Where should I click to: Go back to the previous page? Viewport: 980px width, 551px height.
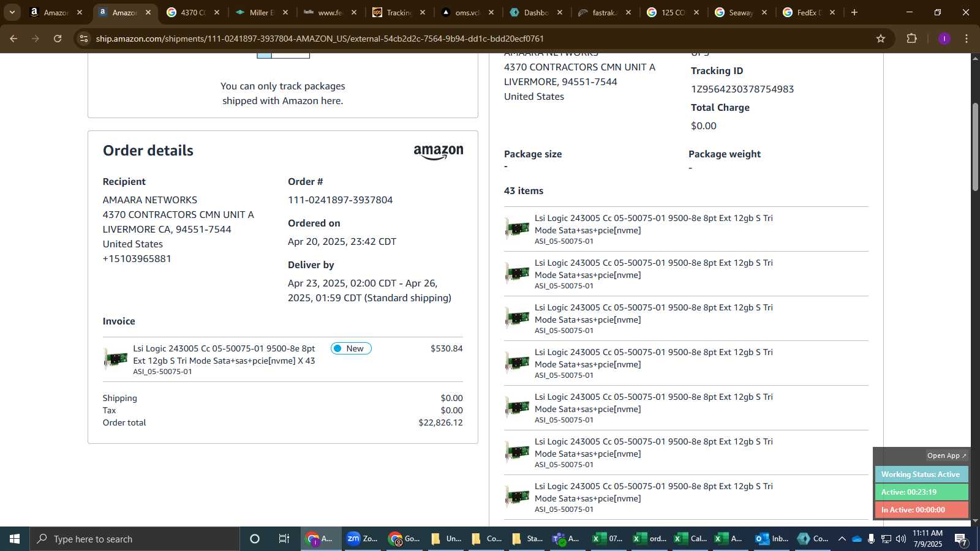(x=13, y=39)
